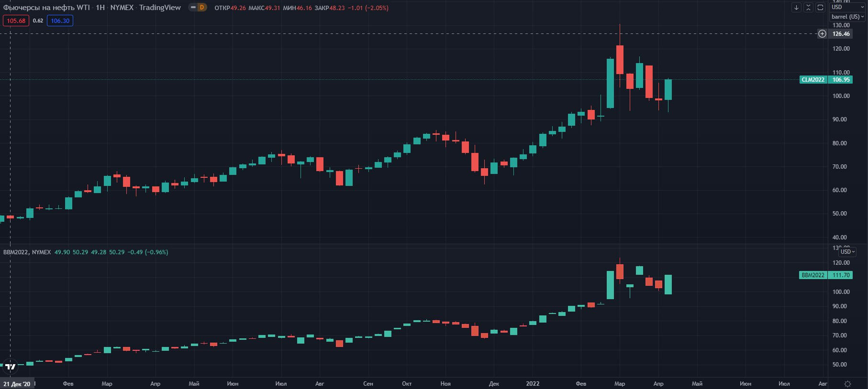Click the 21 Дек '20 date label
The width and height of the screenshot is (868, 389).
click(17, 384)
